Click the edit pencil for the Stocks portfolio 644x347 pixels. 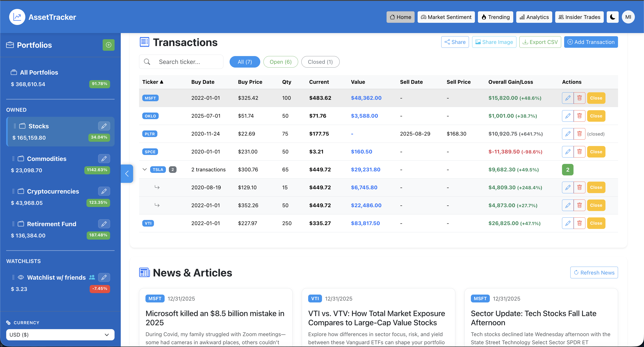click(104, 126)
